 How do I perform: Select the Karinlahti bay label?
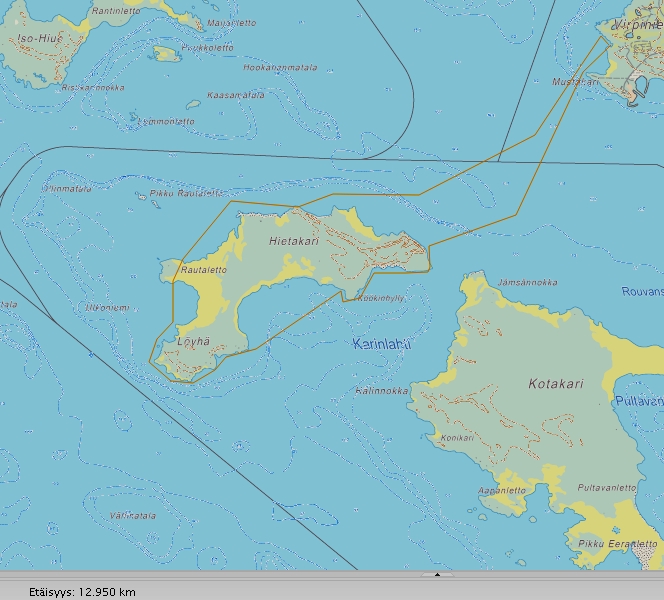click(382, 343)
